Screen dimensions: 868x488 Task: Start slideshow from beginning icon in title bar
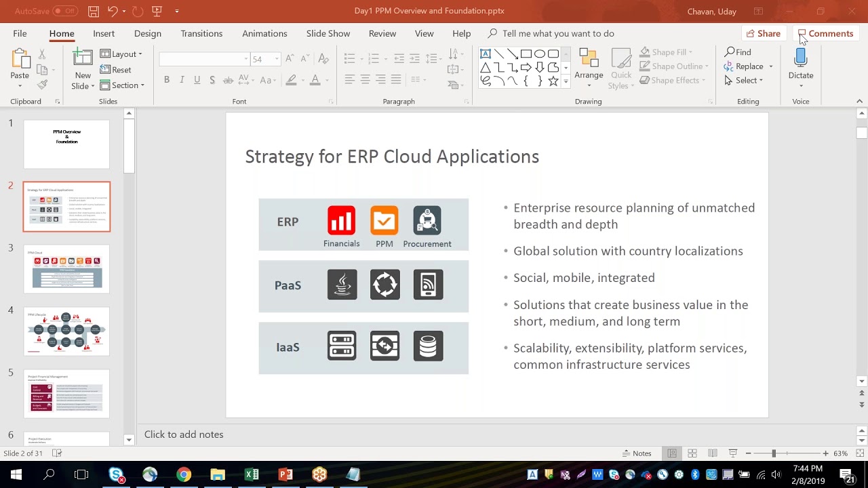tap(157, 11)
